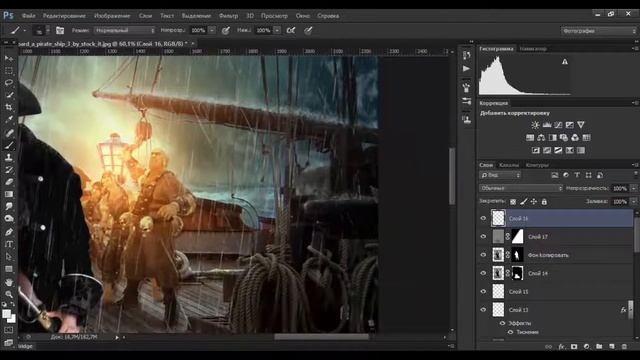Create a new layer via bottom icon
This screenshot has width=640, height=360.
pyautogui.click(x=611, y=347)
